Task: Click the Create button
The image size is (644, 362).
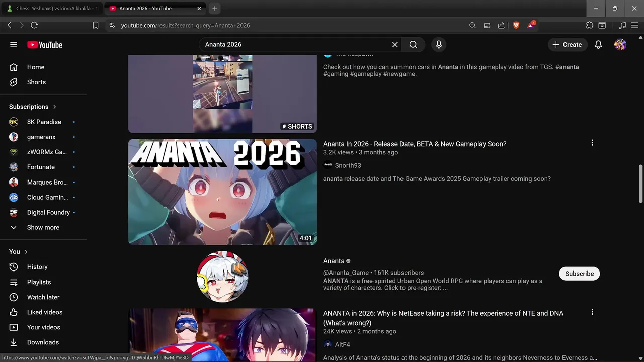Action: (x=567, y=45)
